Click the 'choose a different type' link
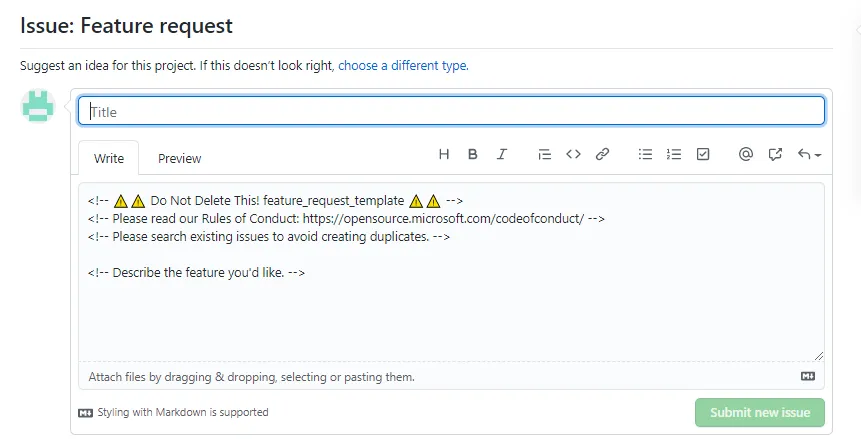The image size is (861, 439). coord(403,66)
